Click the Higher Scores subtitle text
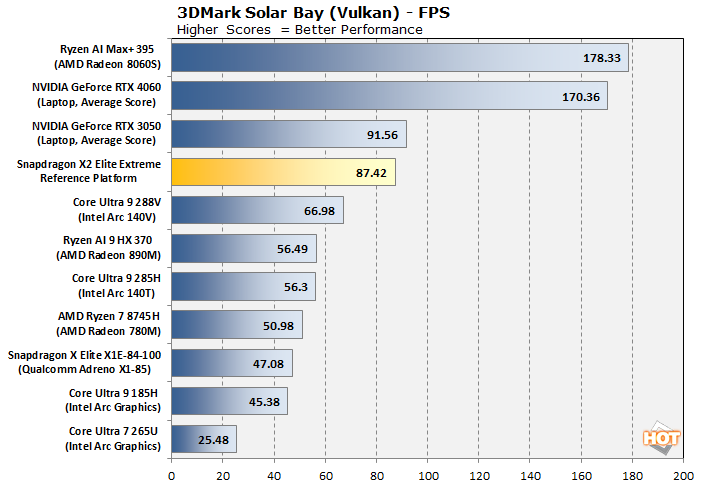 pyautogui.click(x=299, y=29)
